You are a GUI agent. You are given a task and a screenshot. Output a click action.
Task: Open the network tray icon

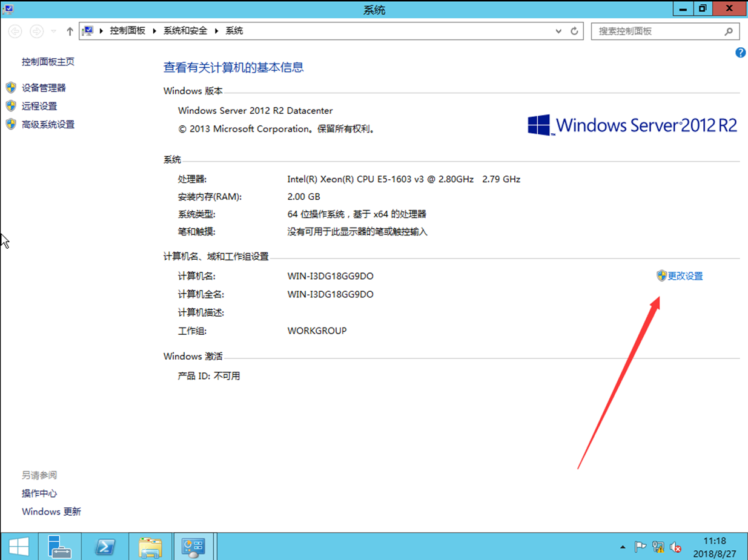[658, 547]
